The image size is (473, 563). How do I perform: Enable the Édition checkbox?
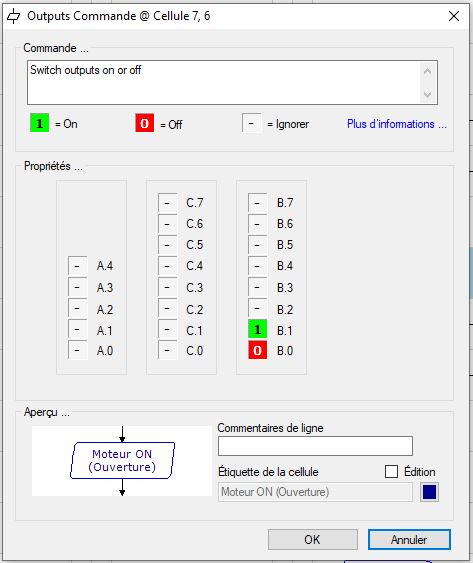(x=391, y=471)
